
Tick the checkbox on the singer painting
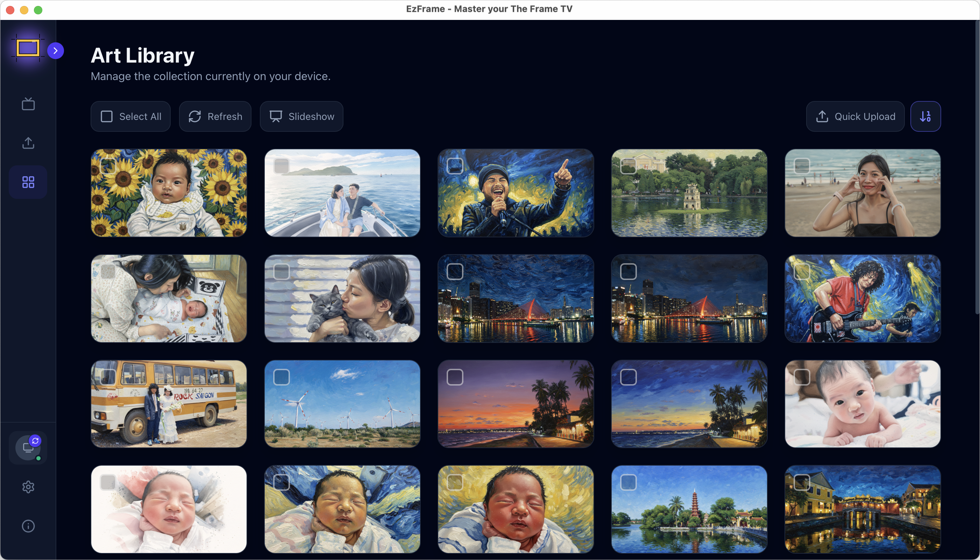[x=455, y=166]
